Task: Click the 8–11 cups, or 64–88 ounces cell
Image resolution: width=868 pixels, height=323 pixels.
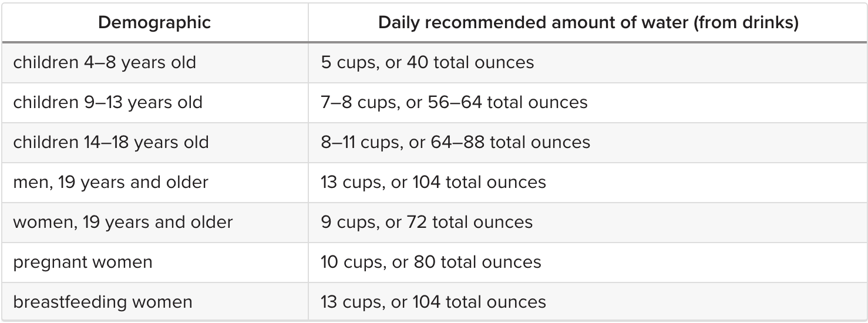Action: (588, 143)
